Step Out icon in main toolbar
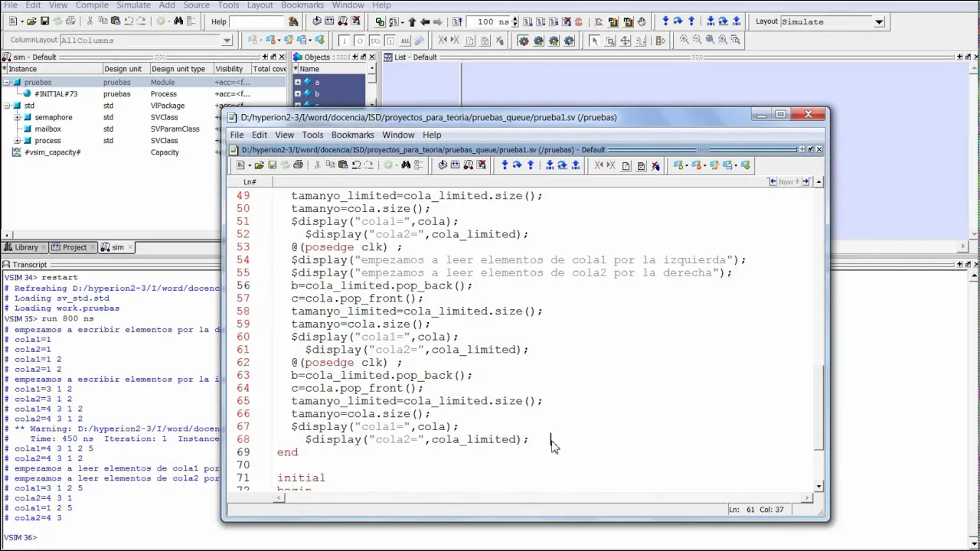The width and height of the screenshot is (980, 551). (691, 21)
